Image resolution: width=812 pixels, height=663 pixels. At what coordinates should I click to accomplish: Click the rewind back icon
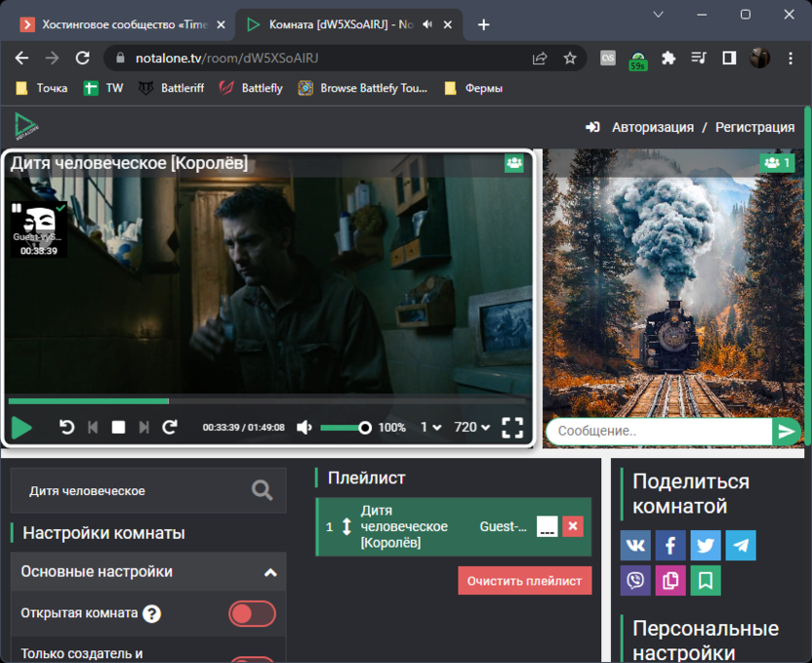click(67, 427)
